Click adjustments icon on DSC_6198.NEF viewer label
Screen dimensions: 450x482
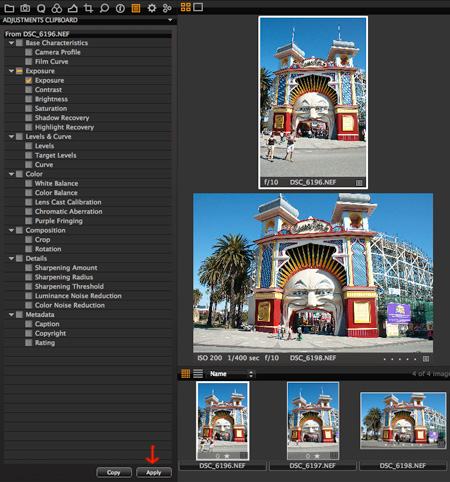click(x=426, y=359)
